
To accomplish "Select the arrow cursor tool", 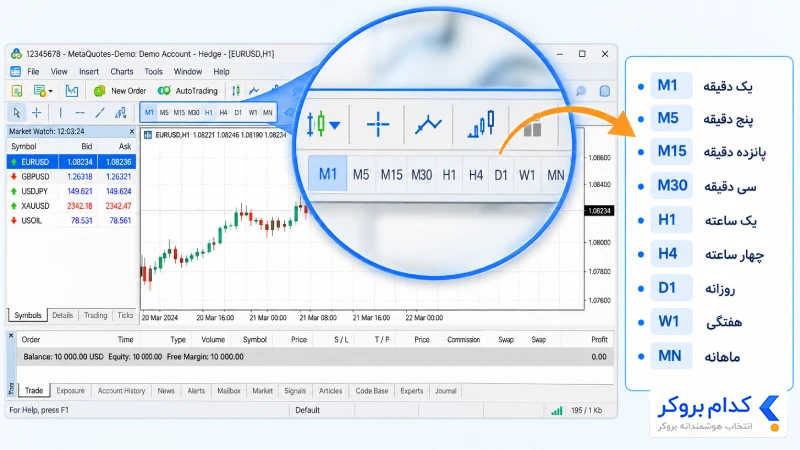I will (x=16, y=113).
